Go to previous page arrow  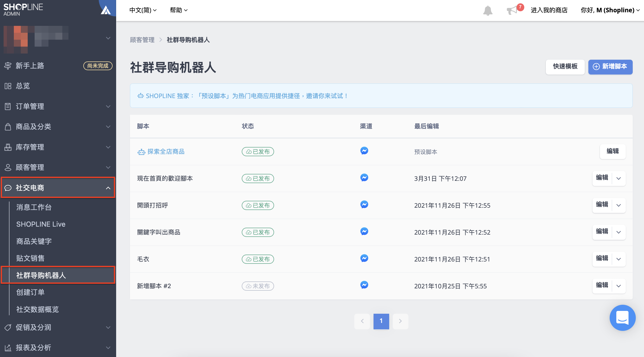[362, 321]
